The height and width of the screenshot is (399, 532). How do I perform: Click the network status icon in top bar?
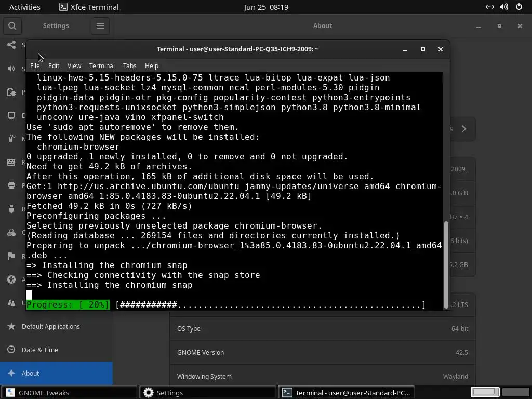tap(489, 7)
